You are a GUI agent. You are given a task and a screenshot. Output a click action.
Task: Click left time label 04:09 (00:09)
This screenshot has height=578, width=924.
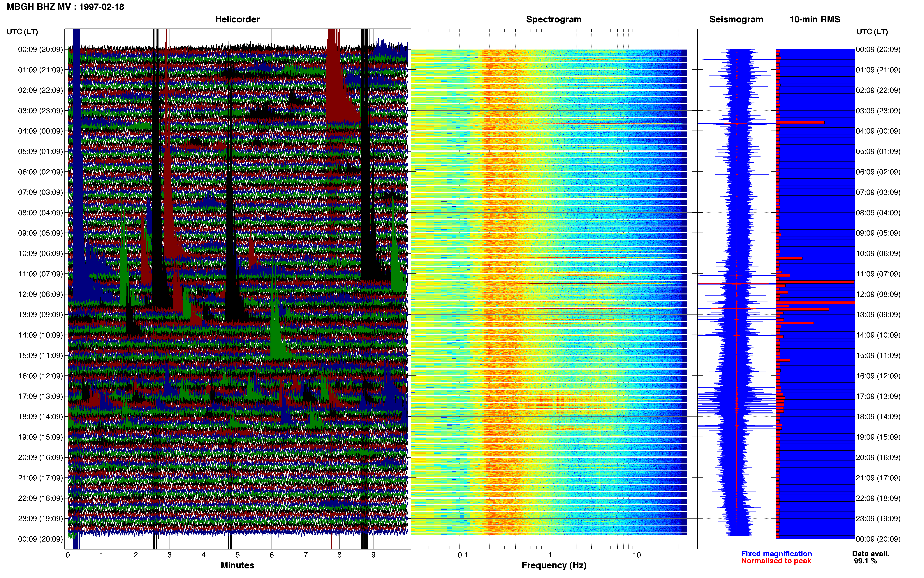coord(41,131)
